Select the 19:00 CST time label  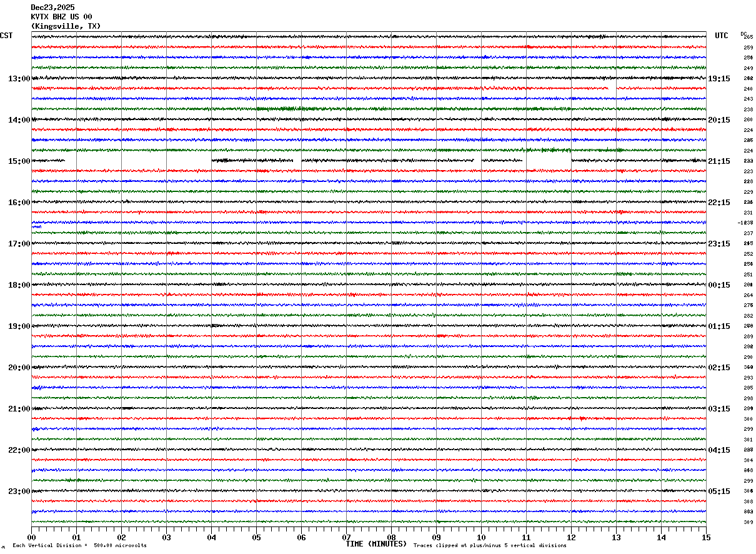tap(19, 326)
